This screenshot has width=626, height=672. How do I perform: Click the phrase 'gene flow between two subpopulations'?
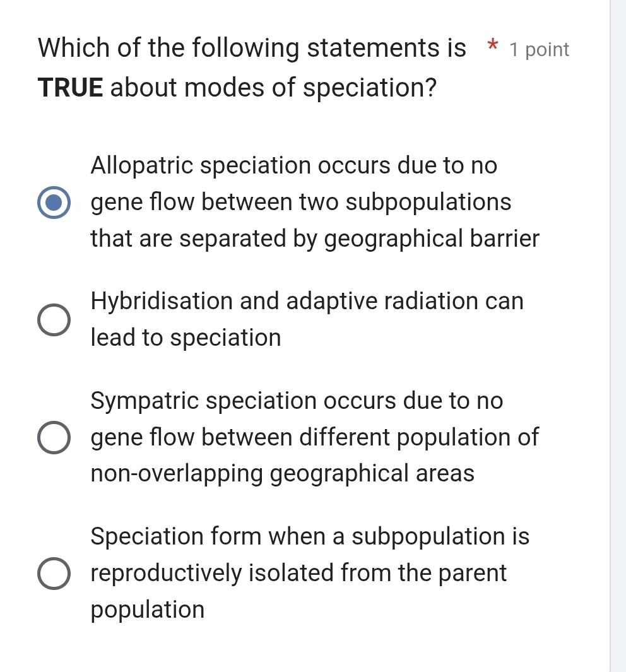(x=301, y=202)
